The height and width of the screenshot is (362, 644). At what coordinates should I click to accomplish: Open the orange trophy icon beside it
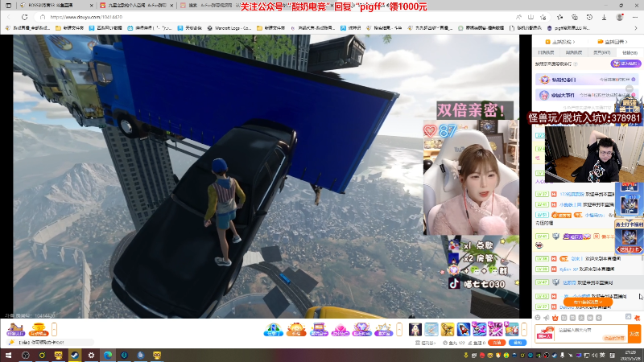(39, 330)
